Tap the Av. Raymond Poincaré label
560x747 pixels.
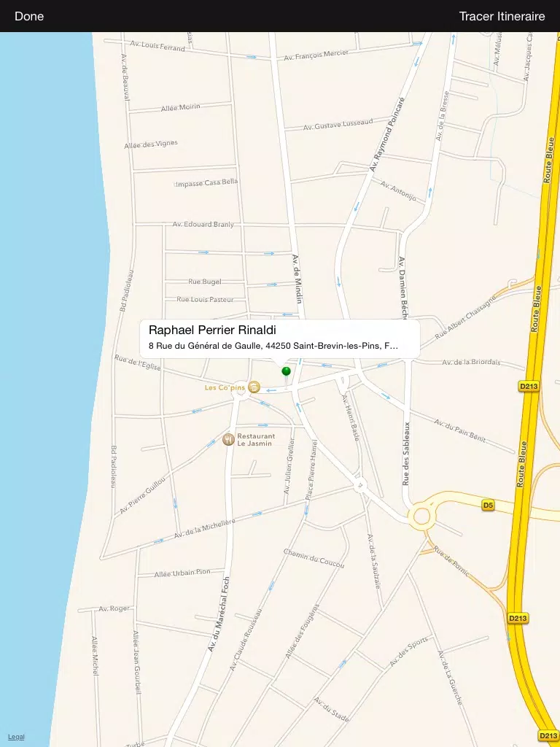(x=388, y=134)
